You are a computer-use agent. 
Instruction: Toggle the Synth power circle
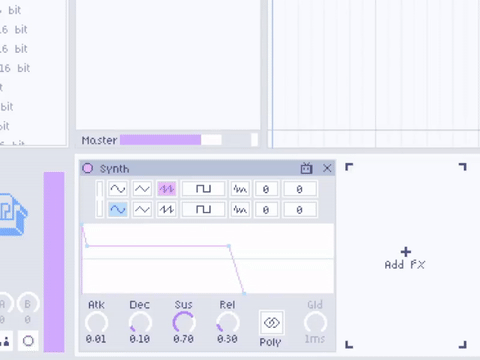tap(88, 168)
